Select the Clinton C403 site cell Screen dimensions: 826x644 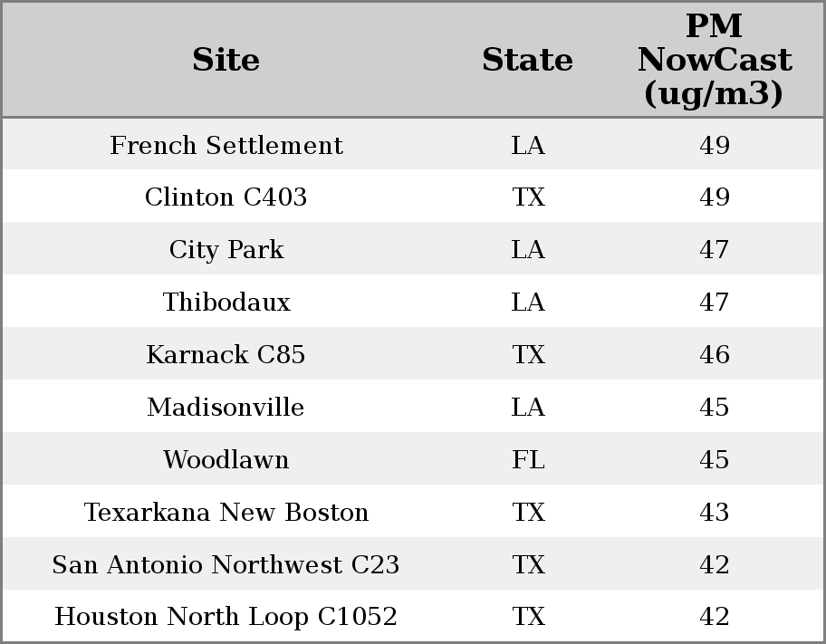tap(226, 197)
